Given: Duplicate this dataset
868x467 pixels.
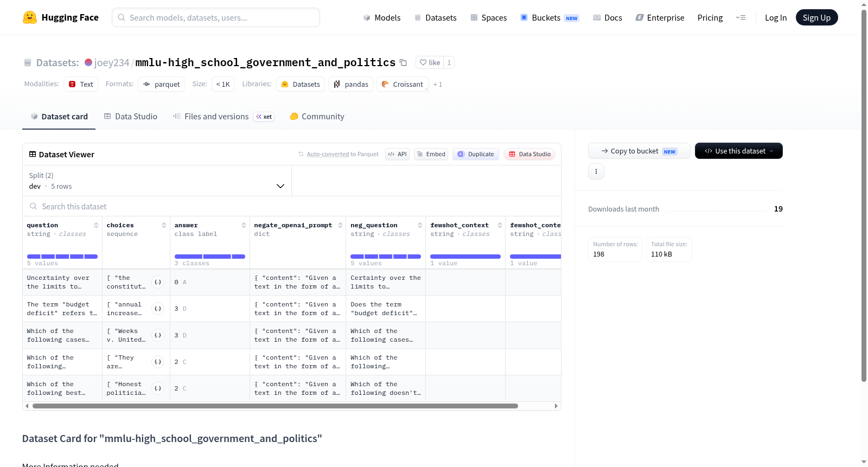Looking at the screenshot, I should (x=476, y=154).
